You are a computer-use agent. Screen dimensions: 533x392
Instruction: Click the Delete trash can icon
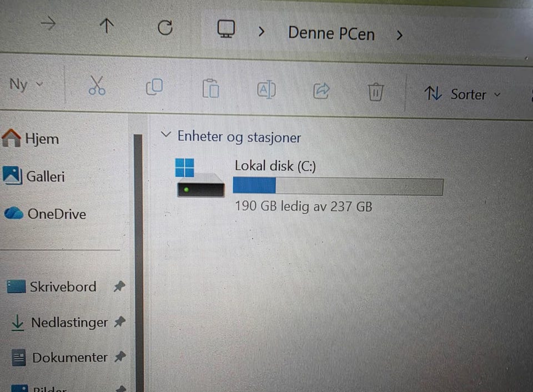pyautogui.click(x=376, y=92)
